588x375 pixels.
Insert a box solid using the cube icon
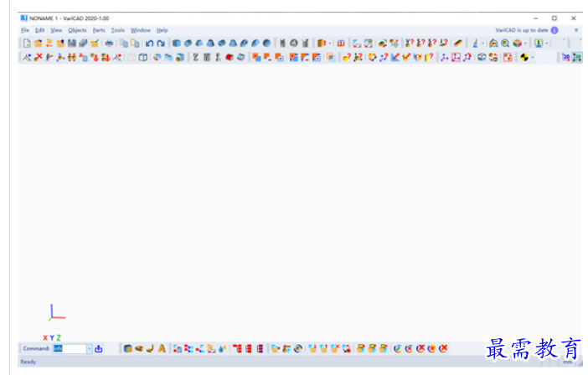pyautogui.click(x=177, y=44)
